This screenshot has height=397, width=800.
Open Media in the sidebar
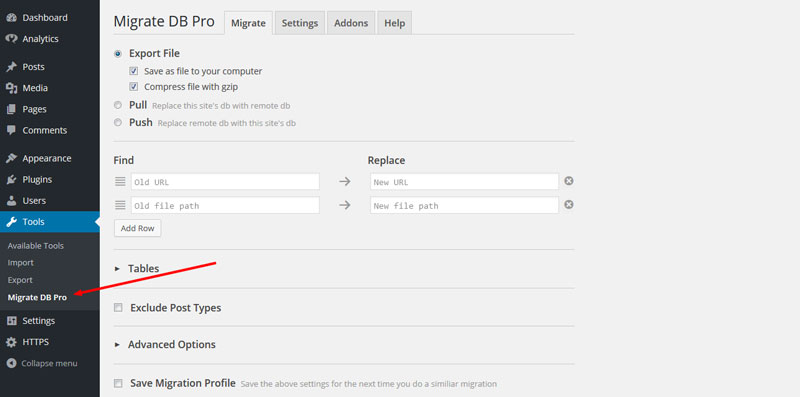(35, 88)
